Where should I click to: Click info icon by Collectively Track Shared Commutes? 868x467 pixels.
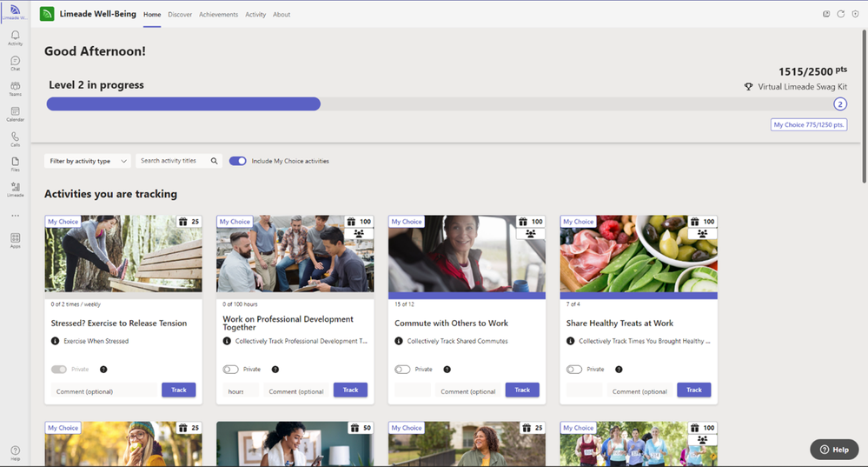(399, 341)
